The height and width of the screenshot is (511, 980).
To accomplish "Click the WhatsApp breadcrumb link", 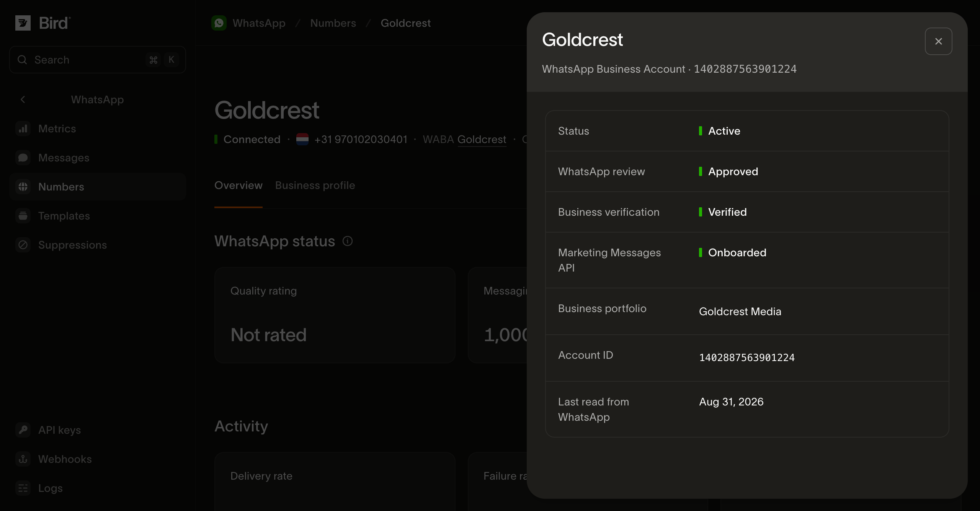I will click(x=259, y=23).
